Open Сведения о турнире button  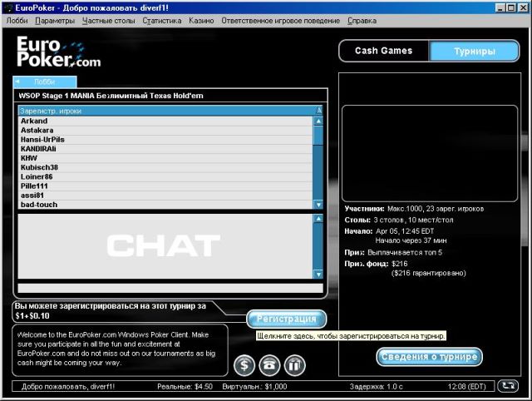point(429,357)
